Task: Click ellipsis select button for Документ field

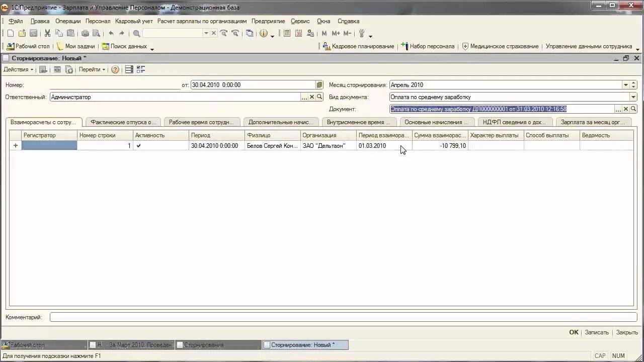Action: pyautogui.click(x=618, y=109)
